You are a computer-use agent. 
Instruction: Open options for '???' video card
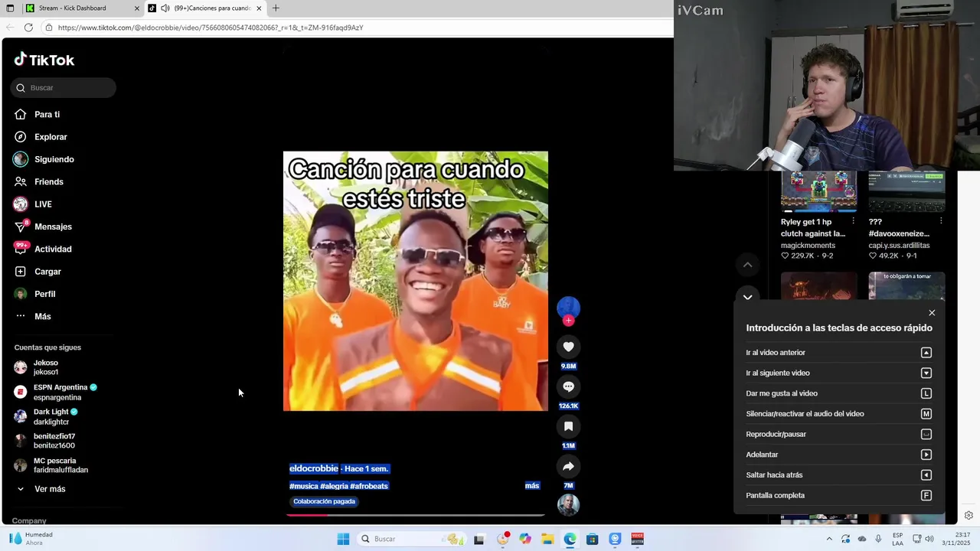[x=941, y=221]
